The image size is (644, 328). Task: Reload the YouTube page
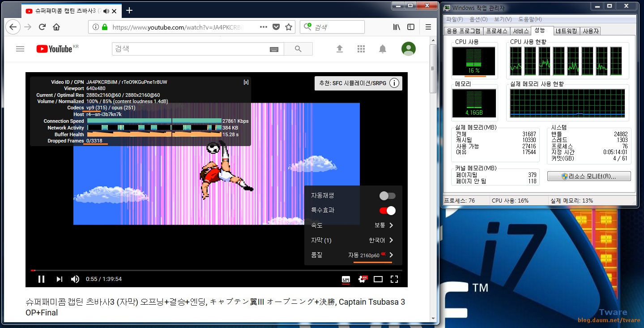click(42, 27)
